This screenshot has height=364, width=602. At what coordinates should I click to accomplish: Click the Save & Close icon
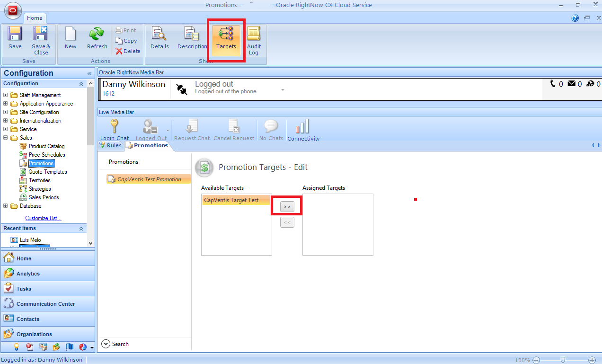click(x=41, y=34)
